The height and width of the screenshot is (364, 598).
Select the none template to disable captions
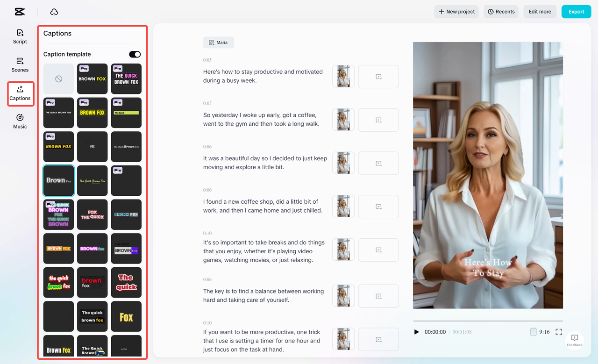(58, 79)
